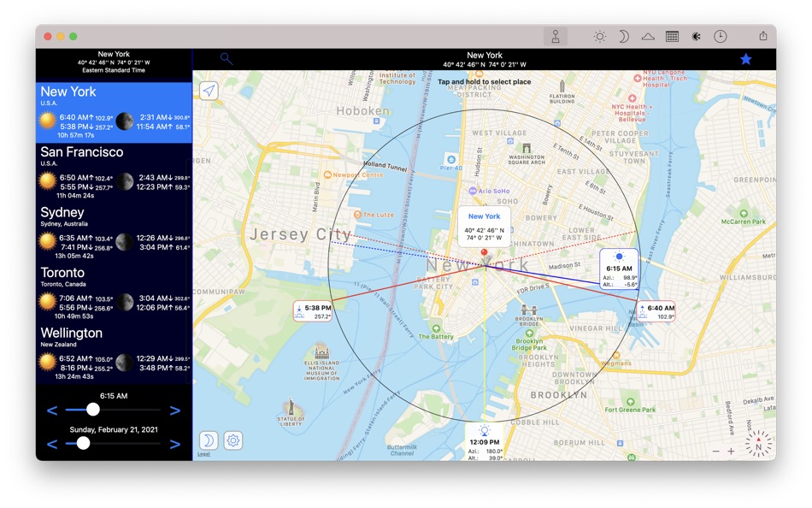Click "10h 57m 17s" day length text

(x=75, y=135)
